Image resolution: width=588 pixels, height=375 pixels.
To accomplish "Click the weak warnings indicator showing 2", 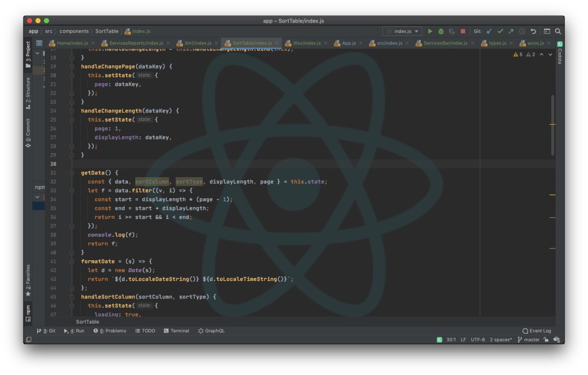I will (531, 55).
